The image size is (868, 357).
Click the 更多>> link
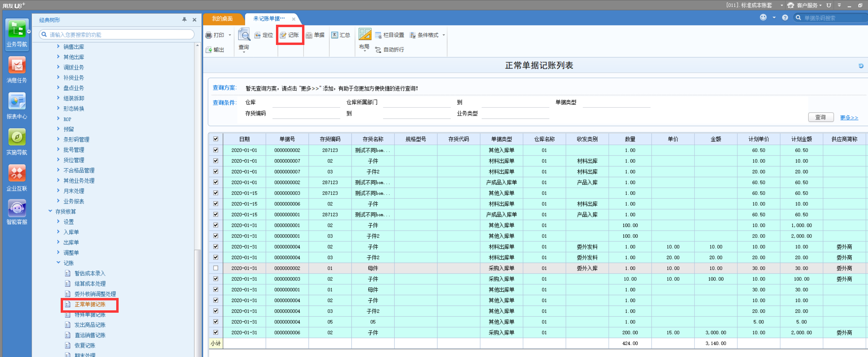tap(849, 117)
